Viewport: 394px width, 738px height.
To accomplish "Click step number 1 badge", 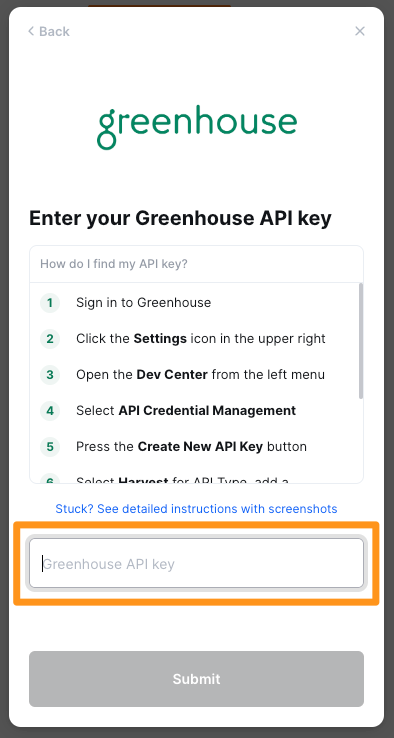I will (50, 303).
